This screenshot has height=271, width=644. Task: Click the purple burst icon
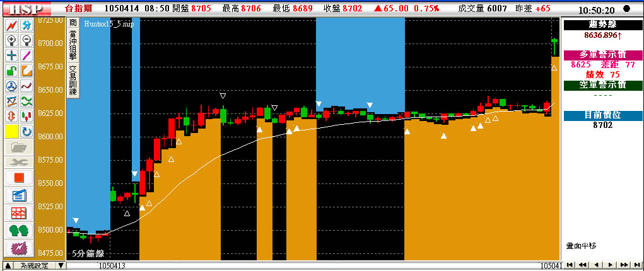(20, 248)
